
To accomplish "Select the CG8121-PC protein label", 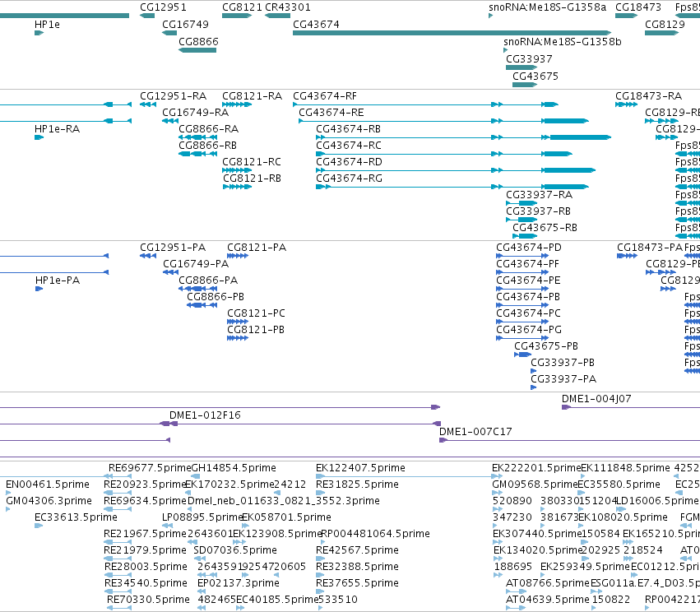I will pyautogui.click(x=256, y=313).
